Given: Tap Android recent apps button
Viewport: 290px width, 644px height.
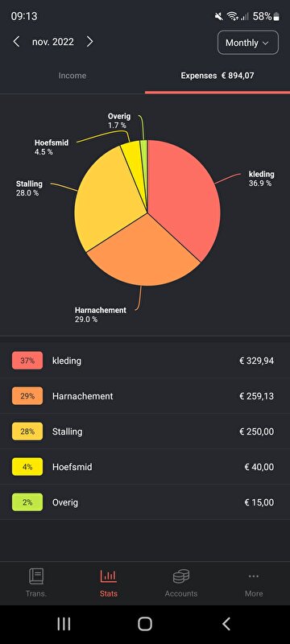Looking at the screenshot, I should pos(64,624).
